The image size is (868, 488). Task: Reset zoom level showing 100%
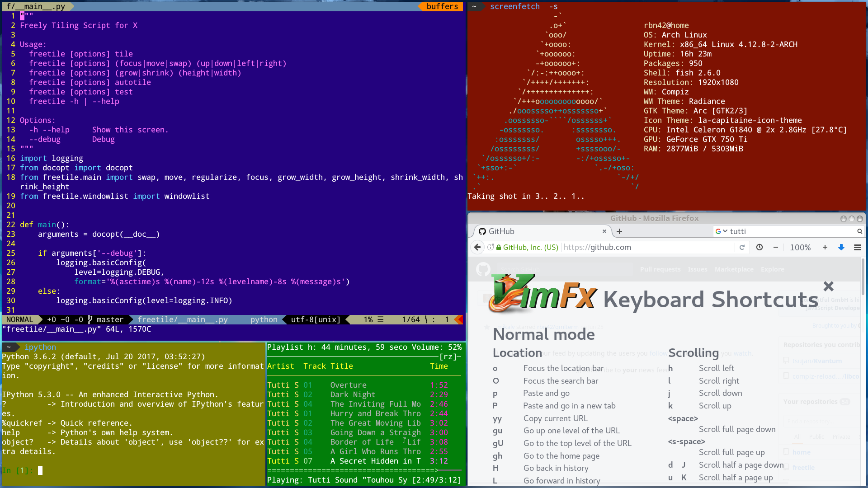point(800,247)
